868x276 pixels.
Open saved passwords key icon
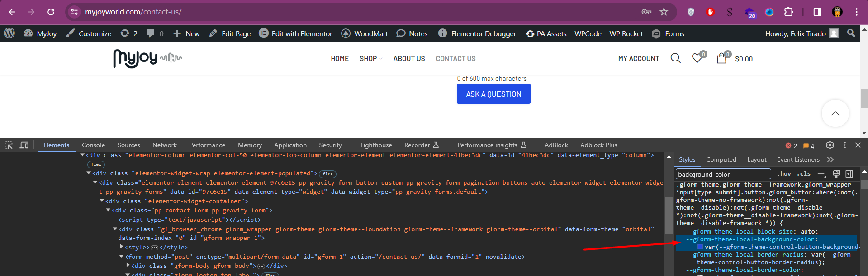click(646, 12)
